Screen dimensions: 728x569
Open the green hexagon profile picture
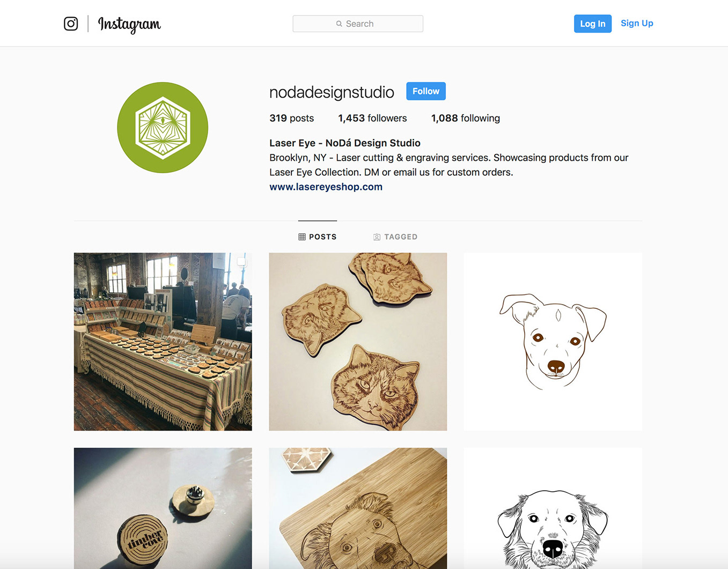tap(163, 128)
